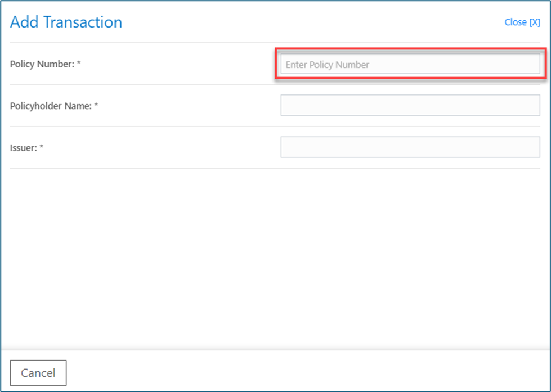Click the "Add Transaction" dialog heading
Image resolution: width=551 pixels, height=392 pixels.
66,22
